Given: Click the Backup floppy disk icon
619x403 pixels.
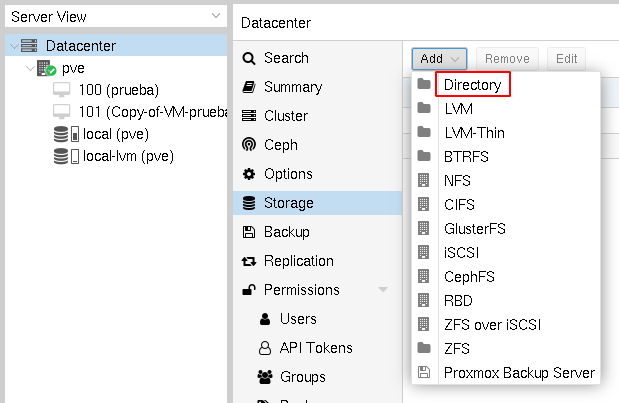Looking at the screenshot, I should click(249, 232).
